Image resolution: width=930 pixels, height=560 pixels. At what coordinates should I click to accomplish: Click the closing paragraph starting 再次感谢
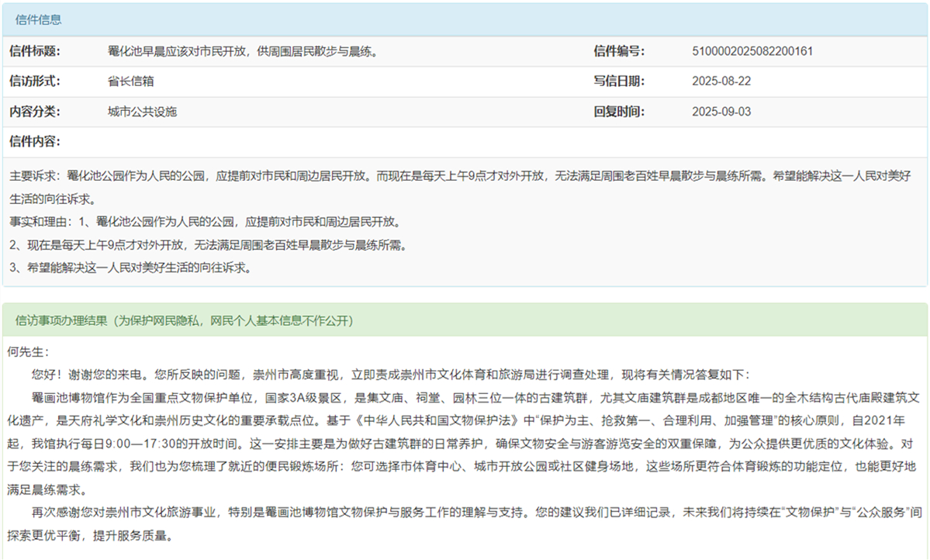click(465, 512)
